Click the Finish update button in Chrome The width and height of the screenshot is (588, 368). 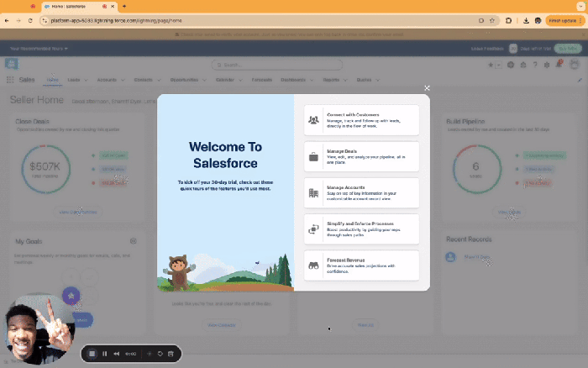(562, 20)
